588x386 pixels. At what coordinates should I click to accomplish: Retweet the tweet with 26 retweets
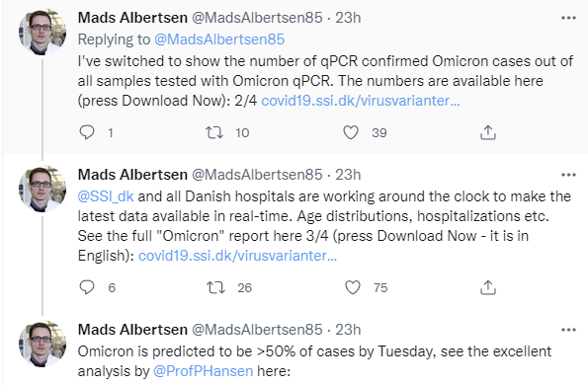[215, 287]
